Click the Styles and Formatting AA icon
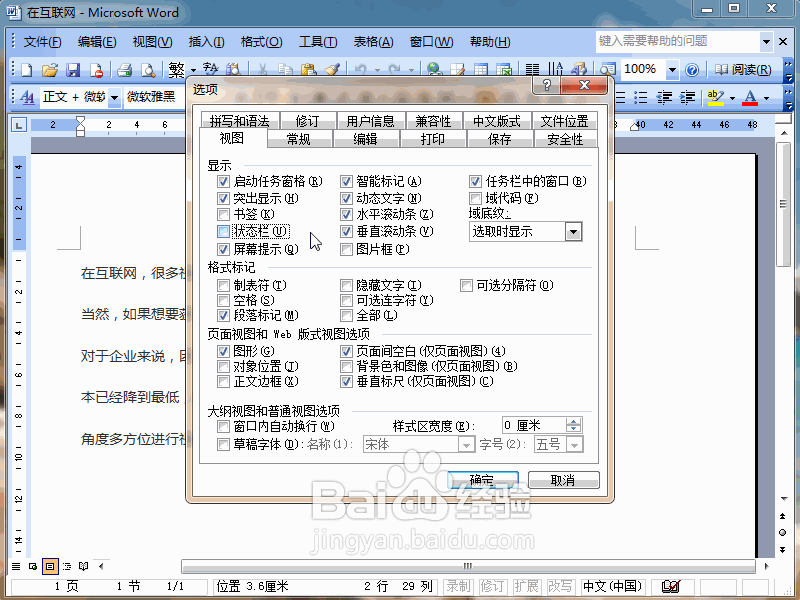Image resolution: width=800 pixels, height=600 pixels. tap(27, 96)
